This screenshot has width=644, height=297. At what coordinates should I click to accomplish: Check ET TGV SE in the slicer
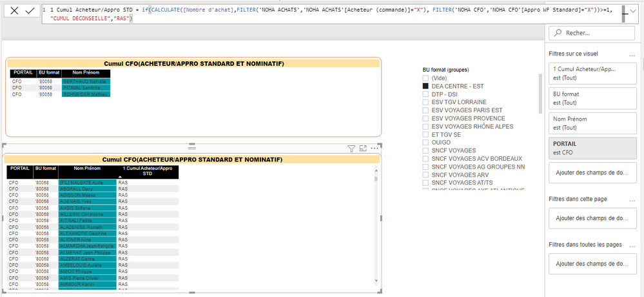coord(425,134)
